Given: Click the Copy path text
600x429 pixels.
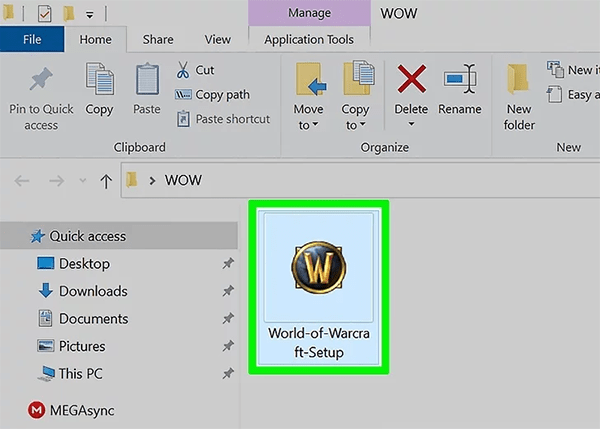Looking at the screenshot, I should point(222,95).
